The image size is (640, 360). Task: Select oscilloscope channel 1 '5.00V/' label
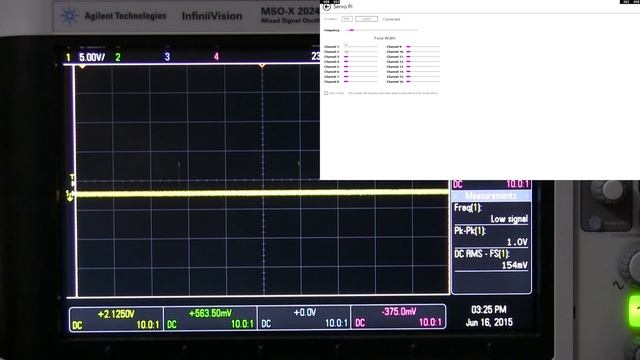click(92, 57)
